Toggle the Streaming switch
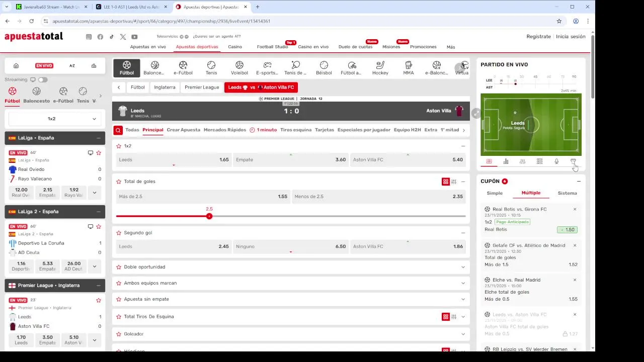 point(43,79)
